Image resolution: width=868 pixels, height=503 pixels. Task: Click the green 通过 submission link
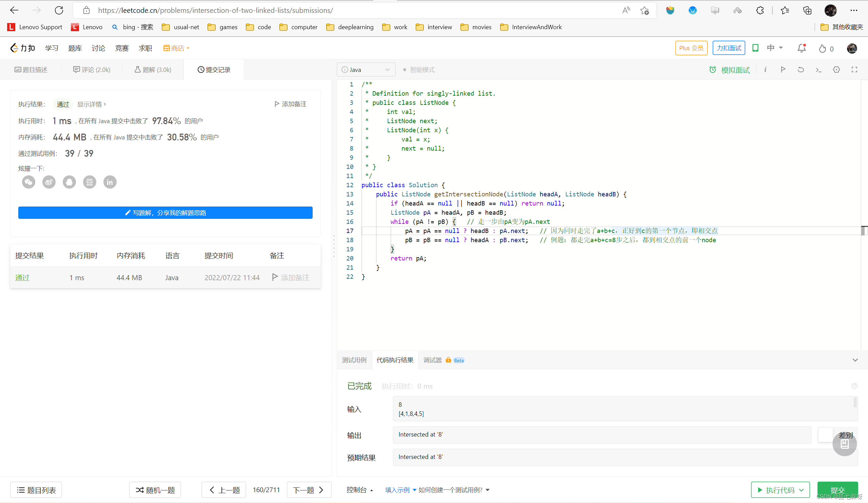point(22,278)
